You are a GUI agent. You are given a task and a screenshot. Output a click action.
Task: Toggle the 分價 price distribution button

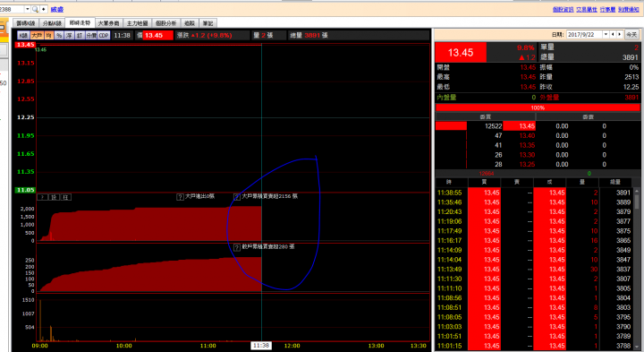91,35
